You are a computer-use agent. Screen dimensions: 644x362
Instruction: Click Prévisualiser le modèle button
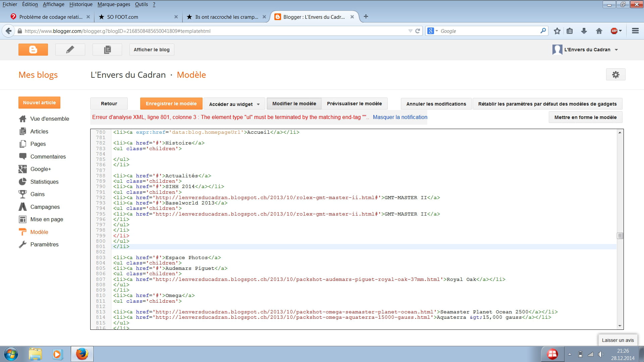pos(354,104)
